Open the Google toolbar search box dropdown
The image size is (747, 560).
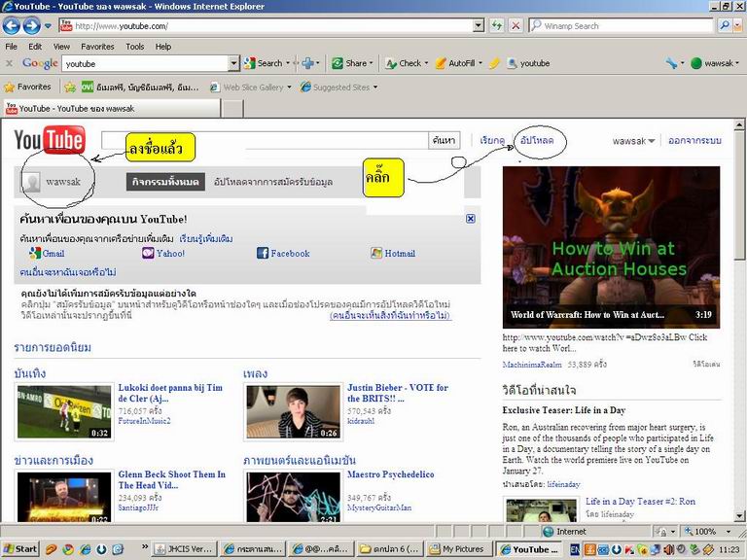[x=233, y=63]
